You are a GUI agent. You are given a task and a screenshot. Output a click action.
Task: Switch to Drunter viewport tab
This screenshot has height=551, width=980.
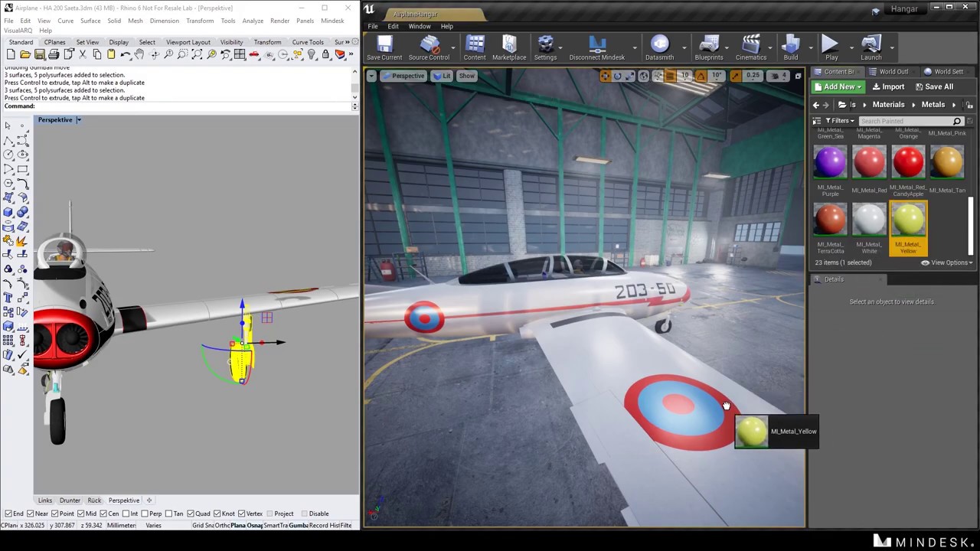tap(70, 500)
